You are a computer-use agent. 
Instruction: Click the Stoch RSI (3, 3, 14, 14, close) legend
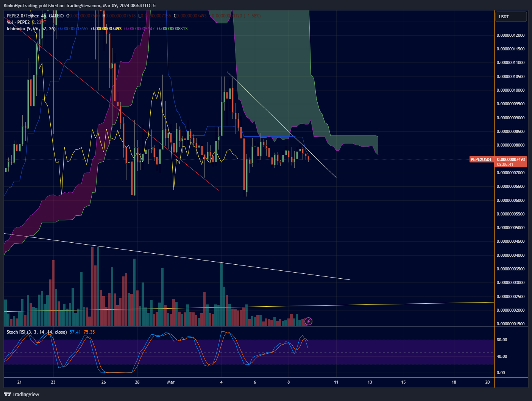coord(37,332)
